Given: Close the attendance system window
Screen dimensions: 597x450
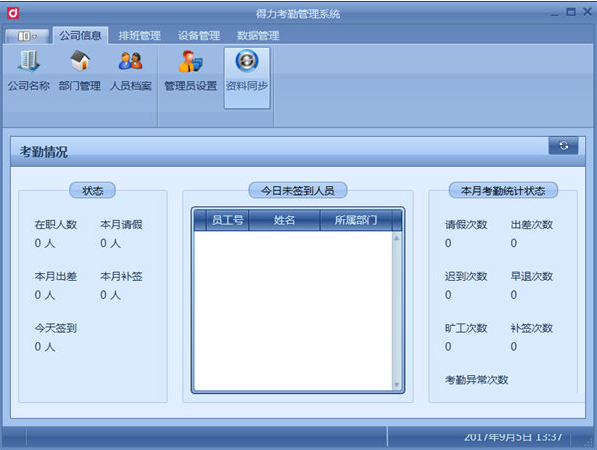Looking at the screenshot, I should pos(587,13).
